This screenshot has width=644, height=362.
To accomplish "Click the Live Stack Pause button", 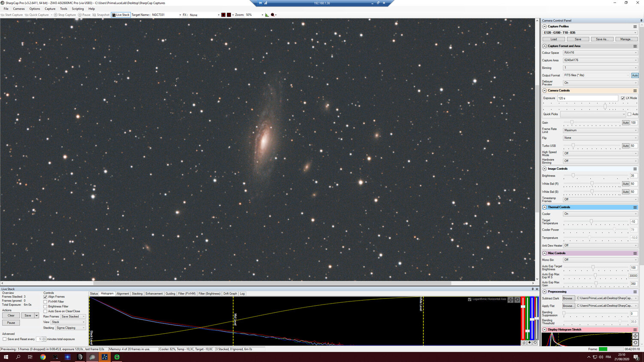I will (x=11, y=323).
